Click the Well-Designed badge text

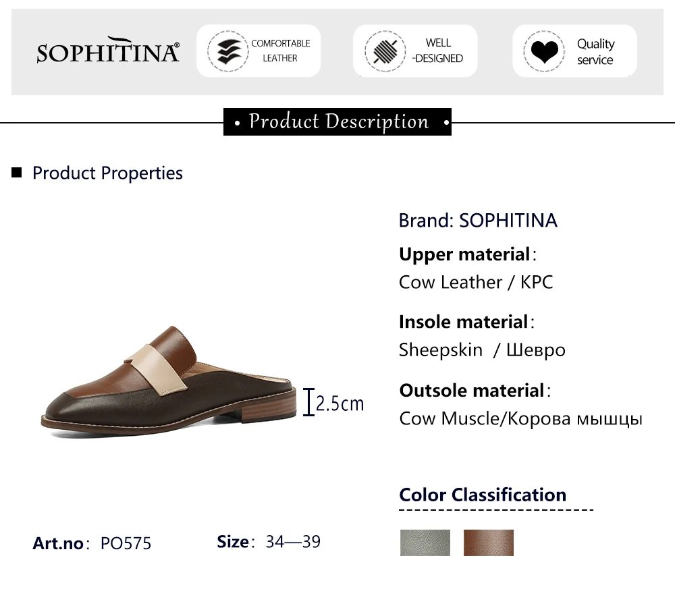pyautogui.click(x=437, y=51)
